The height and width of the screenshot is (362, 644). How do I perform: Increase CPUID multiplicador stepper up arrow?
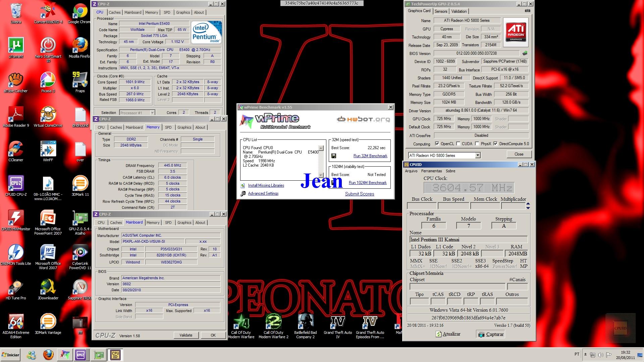tap(528, 204)
